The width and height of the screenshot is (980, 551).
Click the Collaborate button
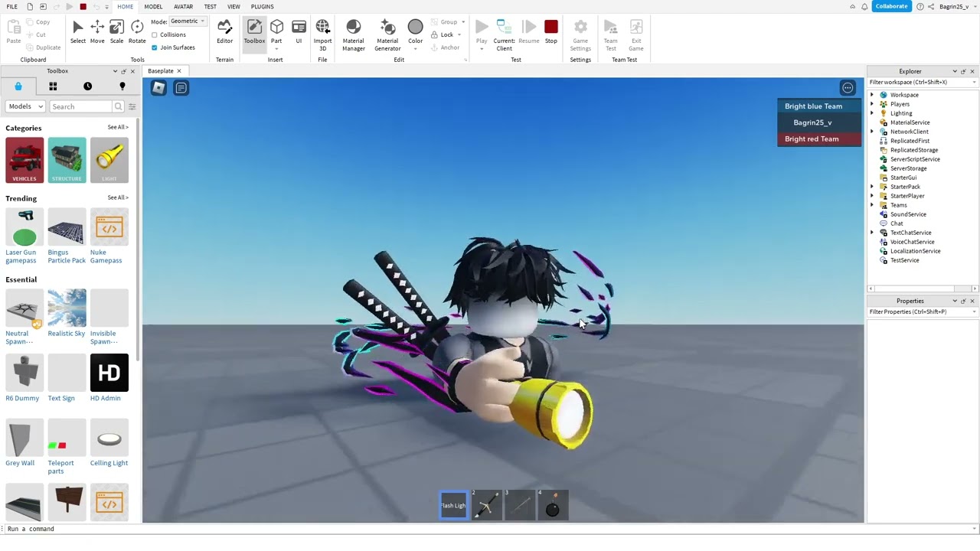pyautogui.click(x=891, y=6)
